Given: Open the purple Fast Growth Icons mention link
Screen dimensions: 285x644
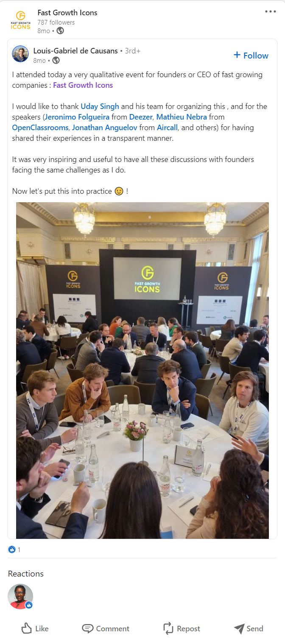Looking at the screenshot, I should (x=83, y=85).
